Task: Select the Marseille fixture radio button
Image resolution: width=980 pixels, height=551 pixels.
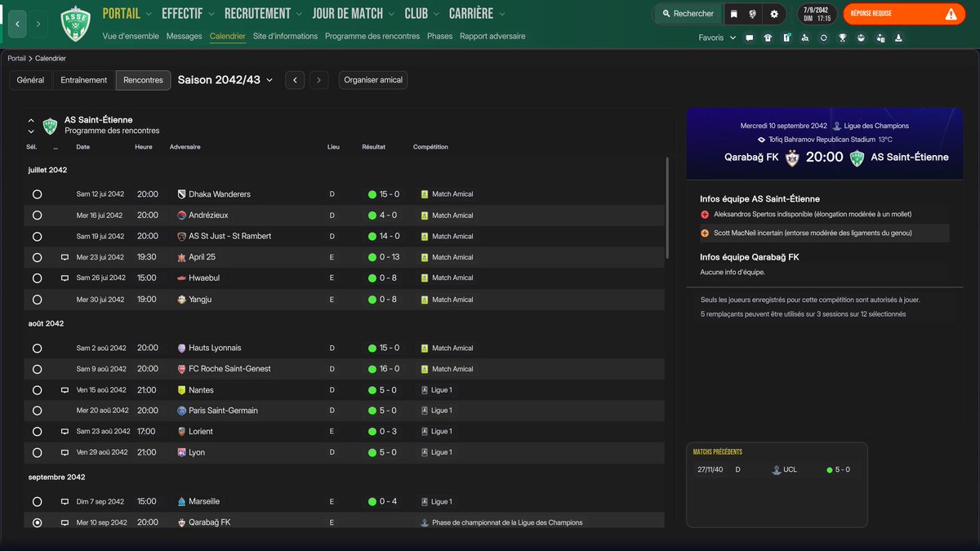Action: coord(37,501)
